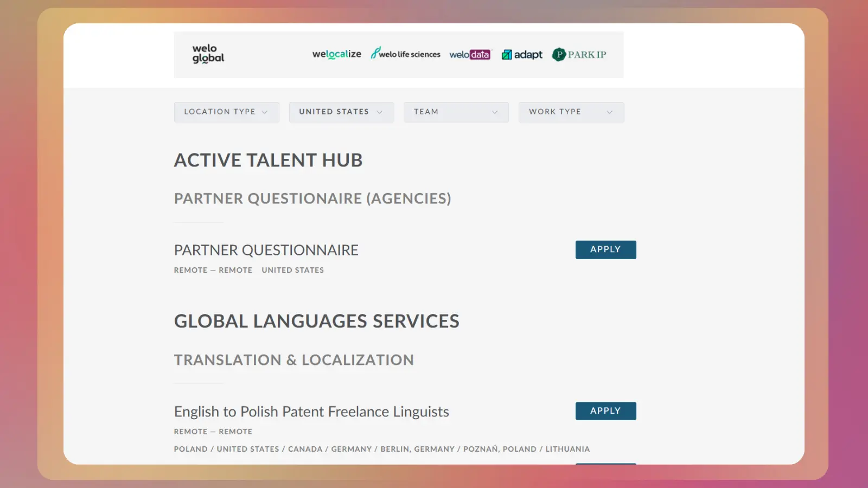Viewport: 868px width, 488px height.
Task: Select the Partner Questionaire (Agencies) subheading
Action: click(312, 198)
